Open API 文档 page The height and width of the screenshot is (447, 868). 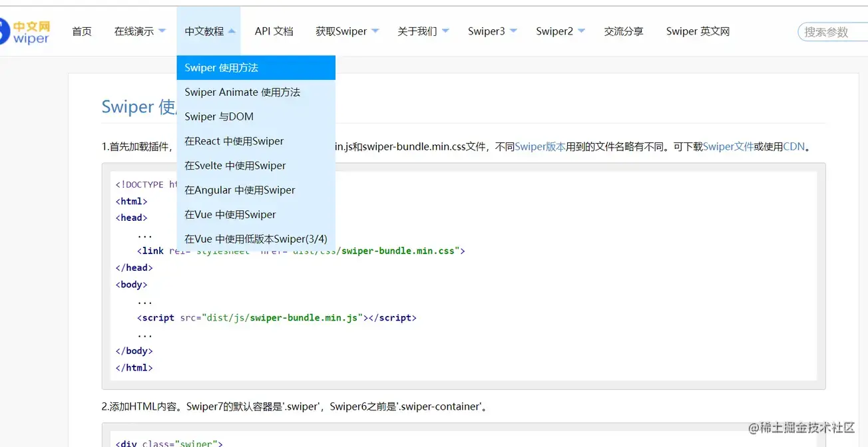274,31
